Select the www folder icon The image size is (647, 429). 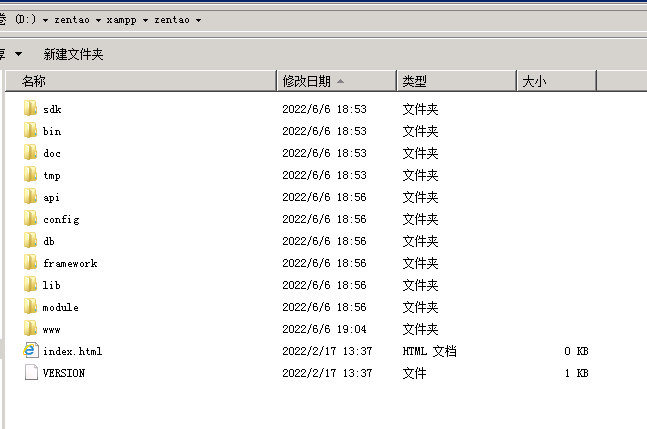click(x=30, y=329)
